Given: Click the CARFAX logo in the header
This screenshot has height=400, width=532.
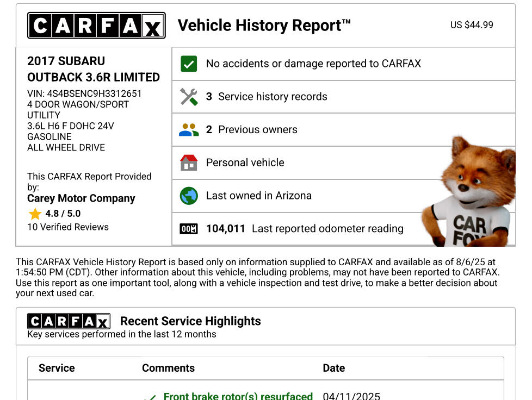Looking at the screenshot, I should click(x=96, y=26).
